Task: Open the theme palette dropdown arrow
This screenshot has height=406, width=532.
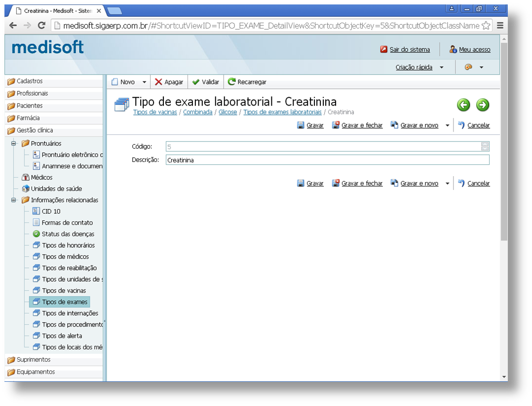Action: [481, 68]
